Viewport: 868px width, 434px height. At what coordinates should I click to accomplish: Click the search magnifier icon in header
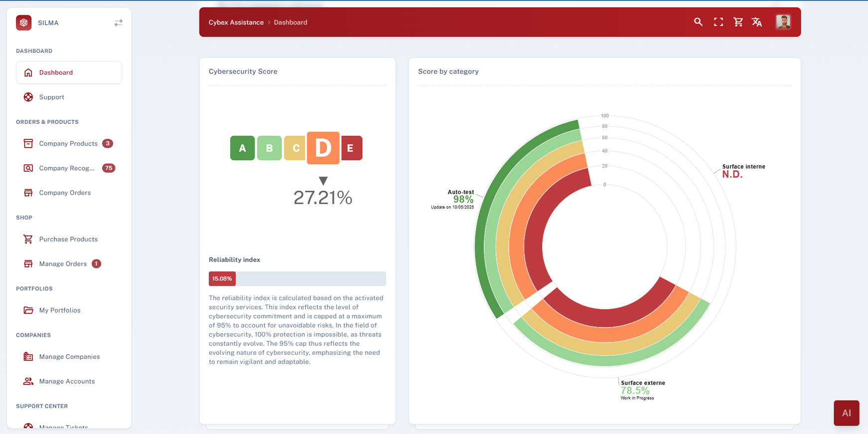[698, 22]
